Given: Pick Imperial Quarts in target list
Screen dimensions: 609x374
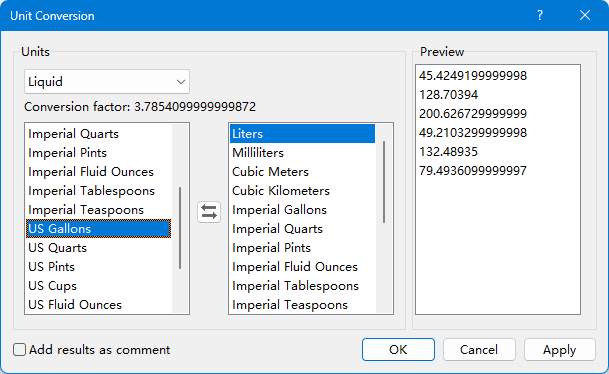Looking at the screenshot, I should (x=303, y=229).
